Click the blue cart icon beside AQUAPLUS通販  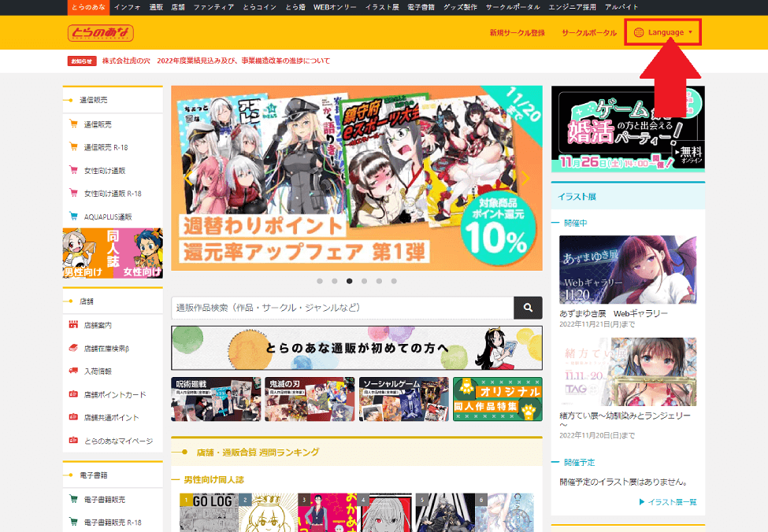[73, 216]
